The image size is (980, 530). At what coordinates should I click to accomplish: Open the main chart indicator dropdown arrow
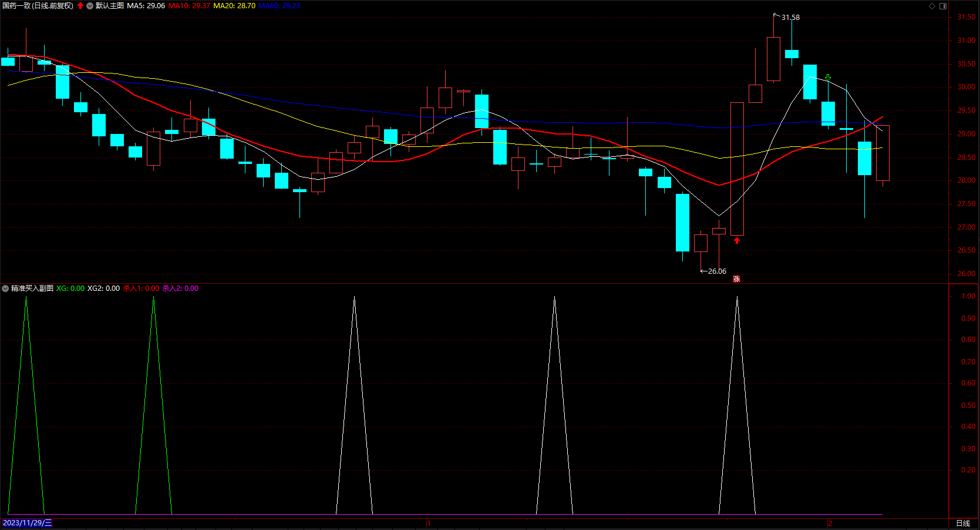click(x=90, y=6)
